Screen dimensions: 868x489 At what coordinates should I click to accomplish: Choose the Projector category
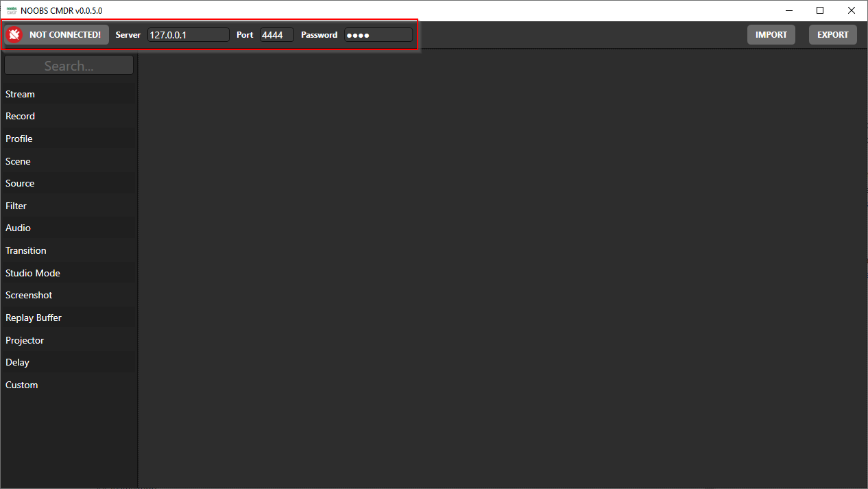pos(69,340)
